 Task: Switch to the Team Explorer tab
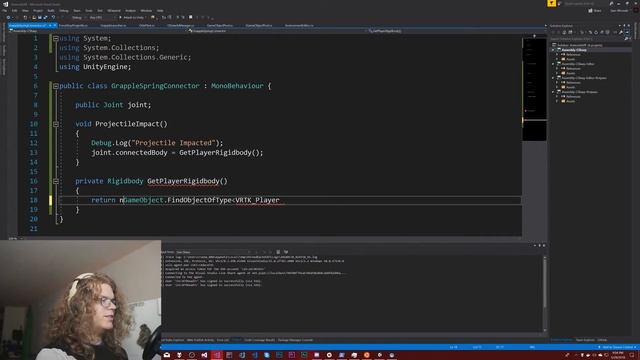[585, 340]
